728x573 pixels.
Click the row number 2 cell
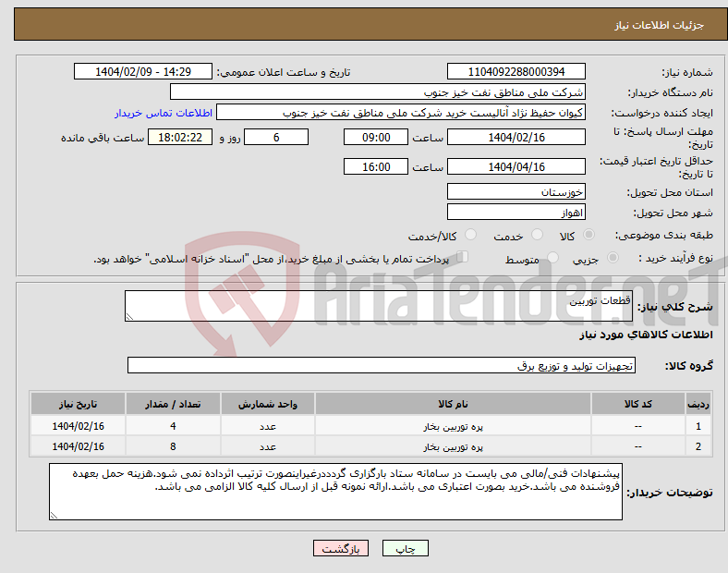(698, 446)
